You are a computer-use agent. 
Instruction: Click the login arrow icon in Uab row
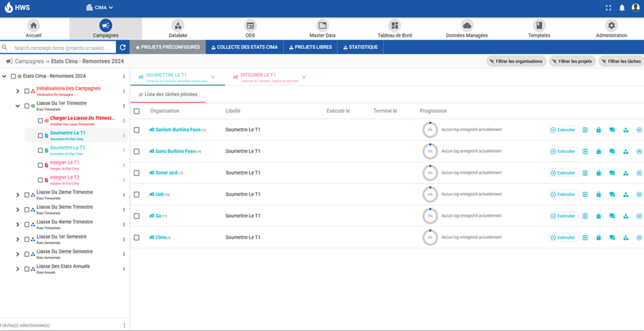click(x=585, y=194)
